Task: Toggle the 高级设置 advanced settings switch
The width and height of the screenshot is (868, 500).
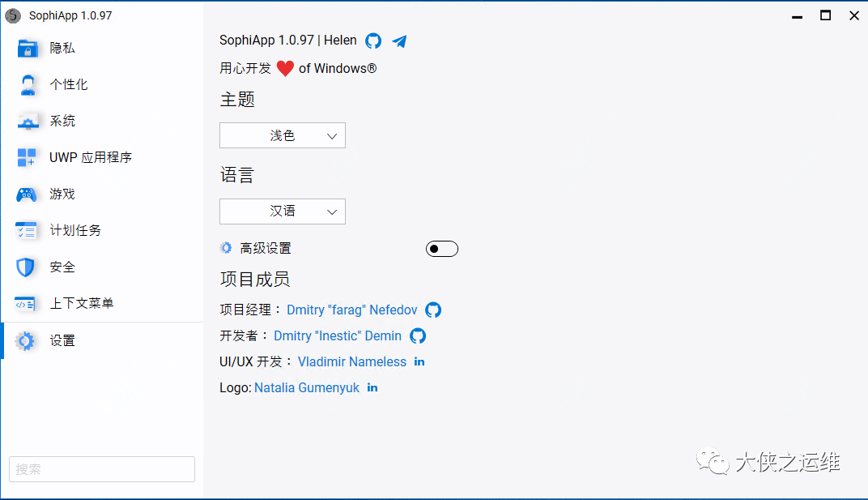Action: tap(442, 249)
